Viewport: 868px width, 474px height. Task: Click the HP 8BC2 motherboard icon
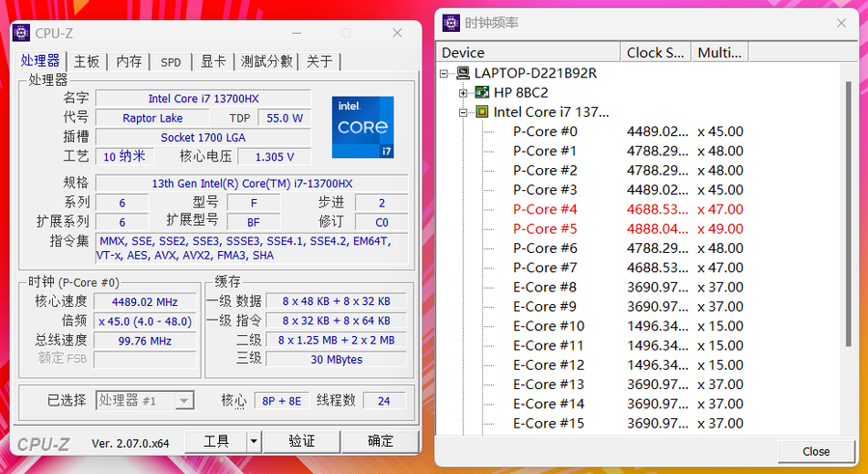482,93
